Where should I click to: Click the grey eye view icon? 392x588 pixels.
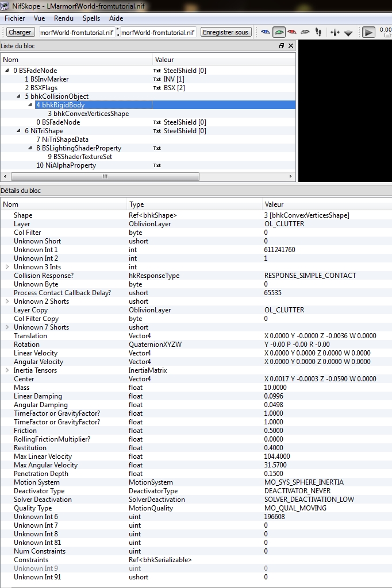(x=305, y=32)
